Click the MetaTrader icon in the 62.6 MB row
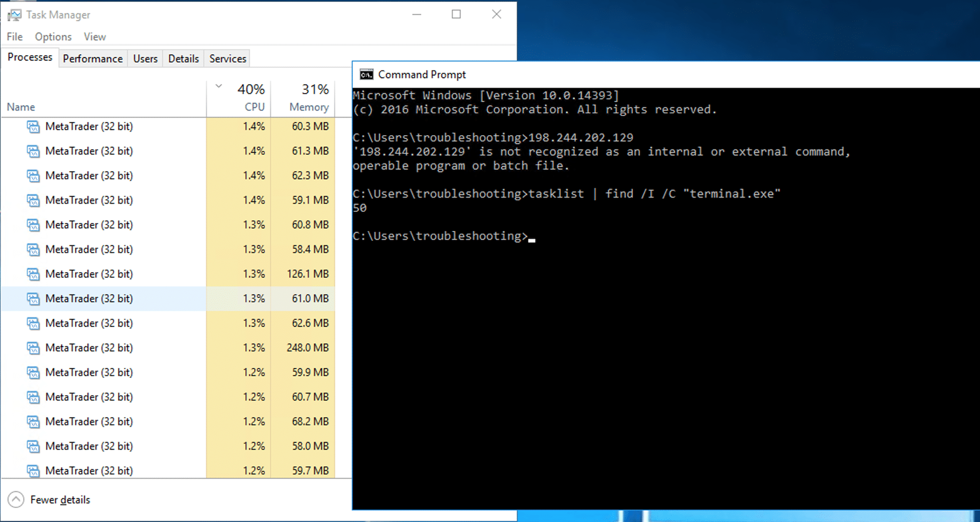The image size is (980, 522). click(33, 324)
